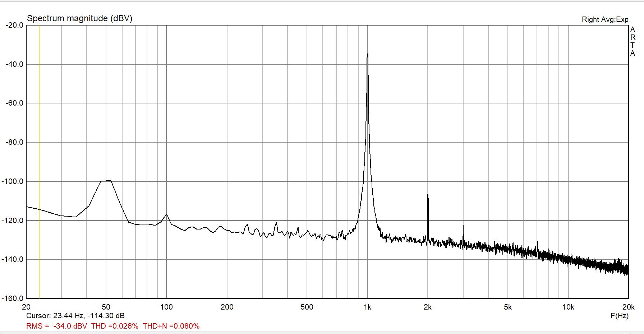Click the '2k' frequency axis label
Image resolution: width=644 pixels, height=334 pixels.
428,307
